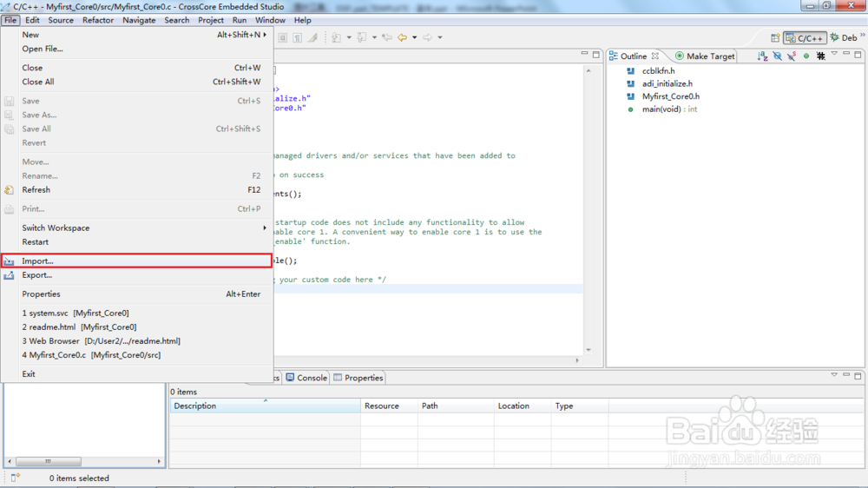Open recent file 1 system.svc
This screenshot has width=868, height=488.
tap(137, 313)
